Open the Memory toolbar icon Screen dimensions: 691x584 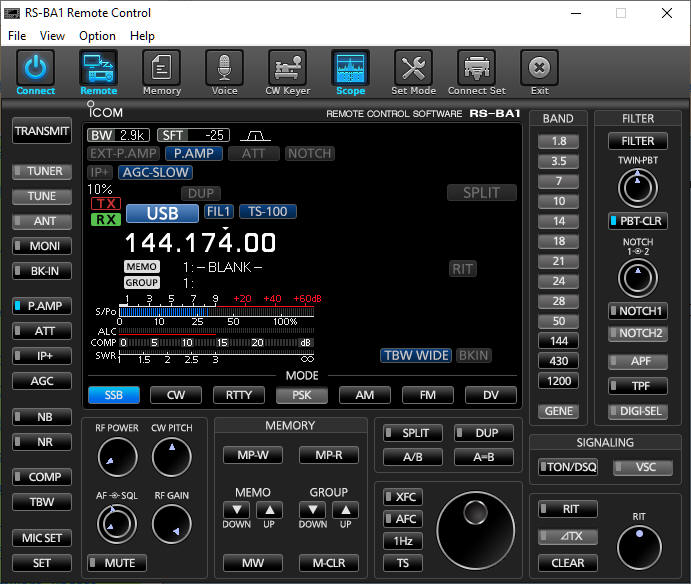pos(161,67)
